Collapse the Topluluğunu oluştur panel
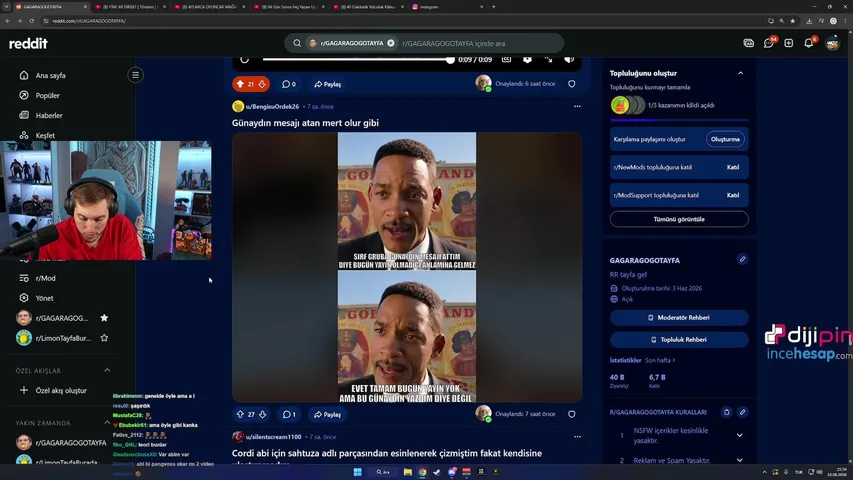The image size is (853, 480). [740, 73]
